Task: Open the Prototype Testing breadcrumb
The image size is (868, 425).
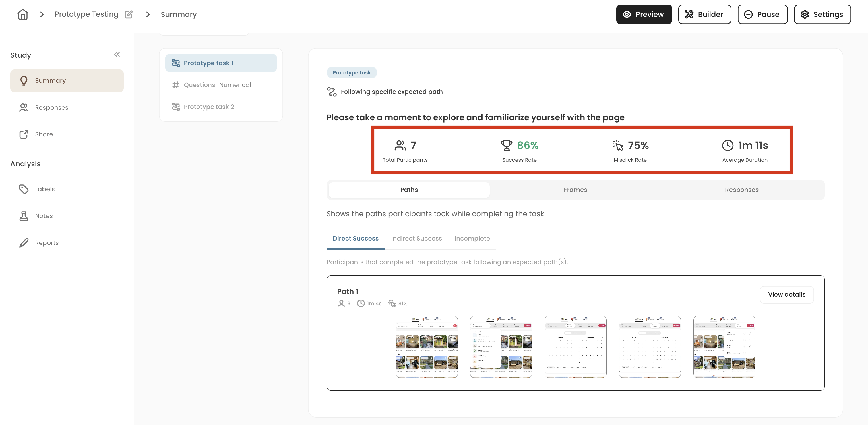Action: point(87,14)
